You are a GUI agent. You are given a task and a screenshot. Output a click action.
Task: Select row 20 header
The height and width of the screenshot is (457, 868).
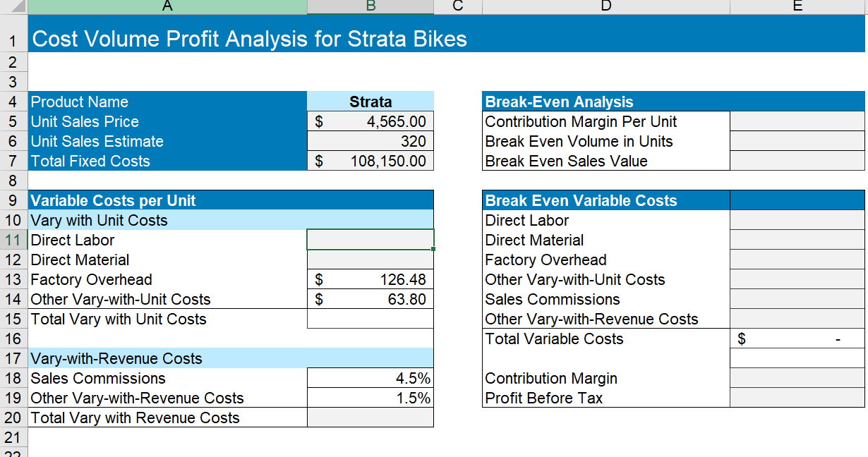14,418
